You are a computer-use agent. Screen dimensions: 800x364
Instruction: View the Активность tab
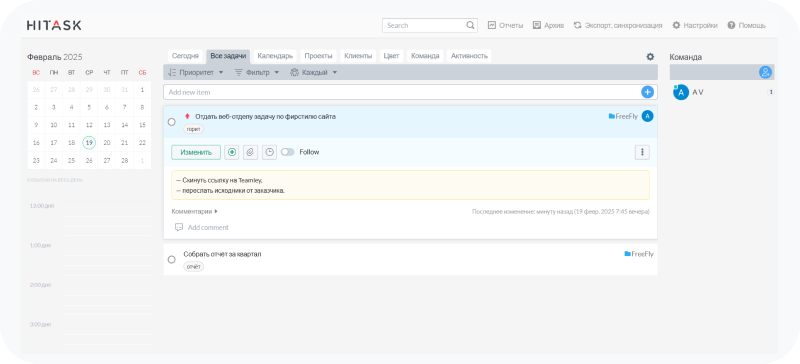click(469, 56)
